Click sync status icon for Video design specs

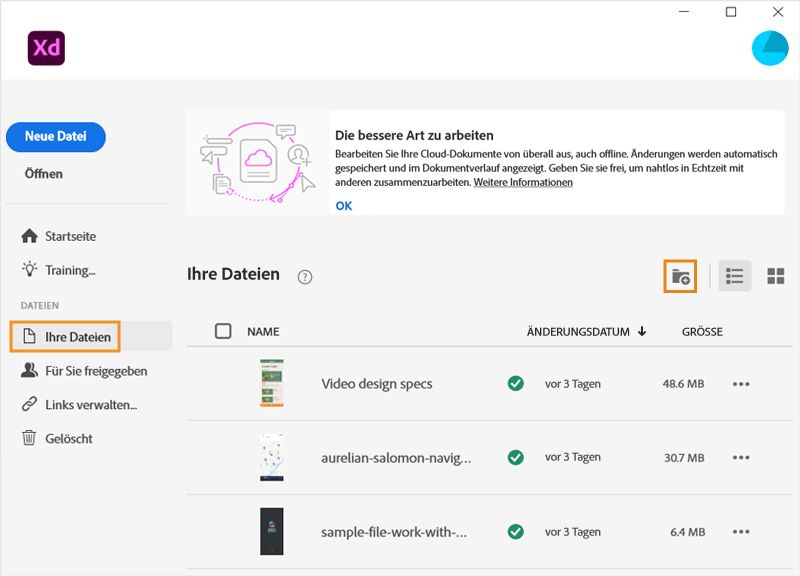516,383
